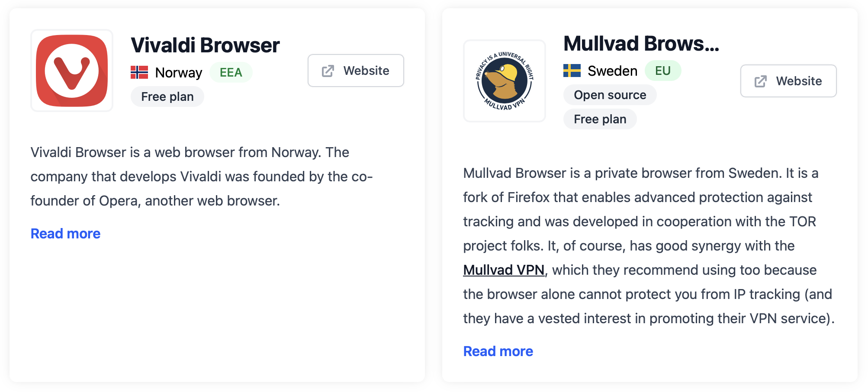Click the EU badge next to Sweden
This screenshot has height=392, width=868.
662,71
